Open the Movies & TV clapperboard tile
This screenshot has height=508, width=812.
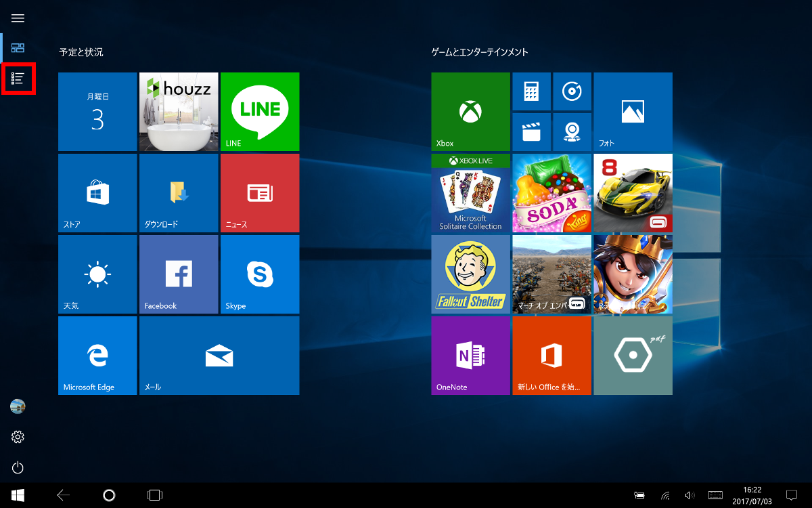pos(532,132)
